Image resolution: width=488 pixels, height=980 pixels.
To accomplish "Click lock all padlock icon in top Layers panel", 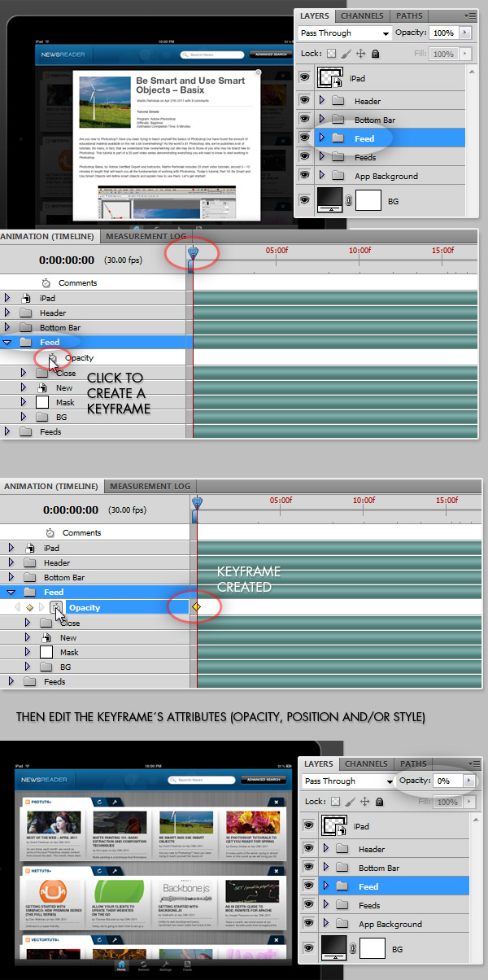I will tap(375, 54).
